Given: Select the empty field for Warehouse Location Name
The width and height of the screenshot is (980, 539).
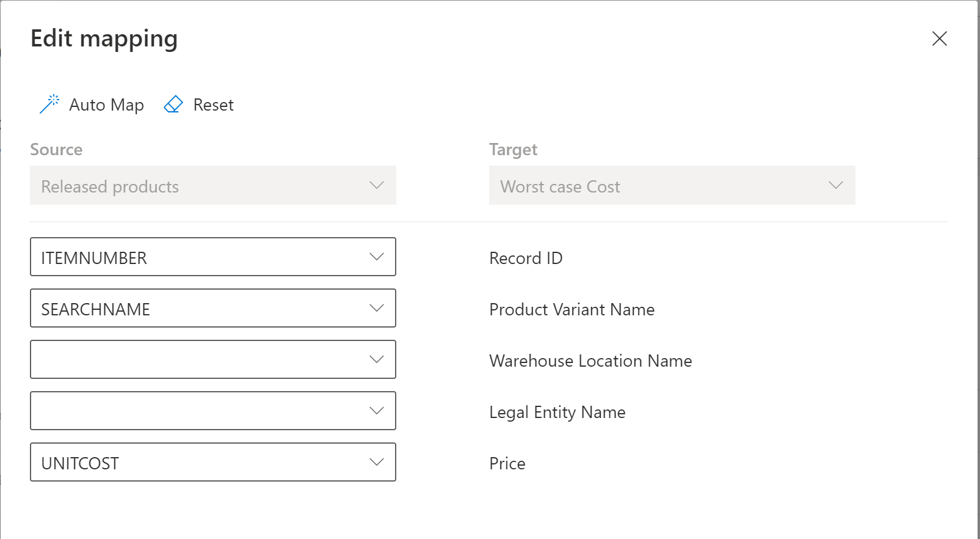Looking at the screenshot, I should pos(195,360).
